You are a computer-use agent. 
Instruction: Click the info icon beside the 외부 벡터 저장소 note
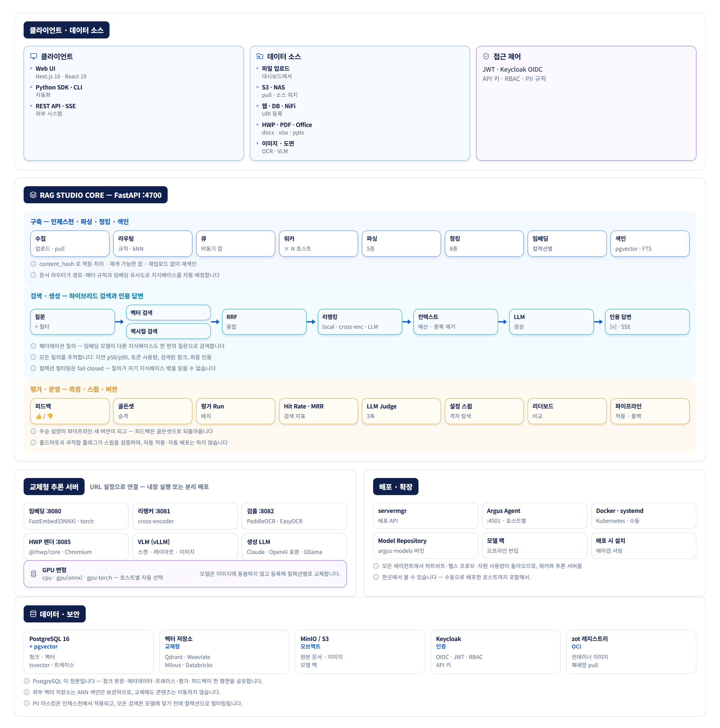pyautogui.click(x=26, y=692)
